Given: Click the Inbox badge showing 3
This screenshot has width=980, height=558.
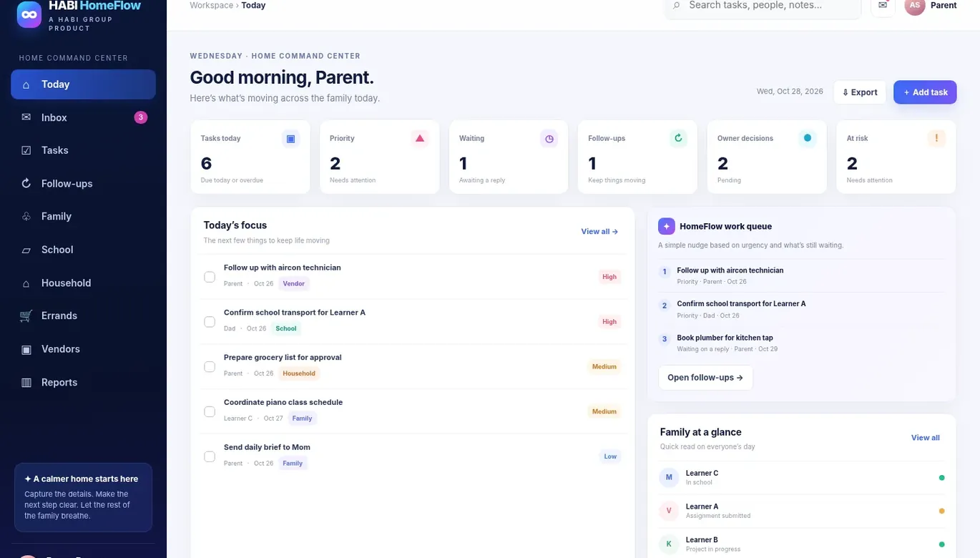Looking at the screenshot, I should coord(141,117).
